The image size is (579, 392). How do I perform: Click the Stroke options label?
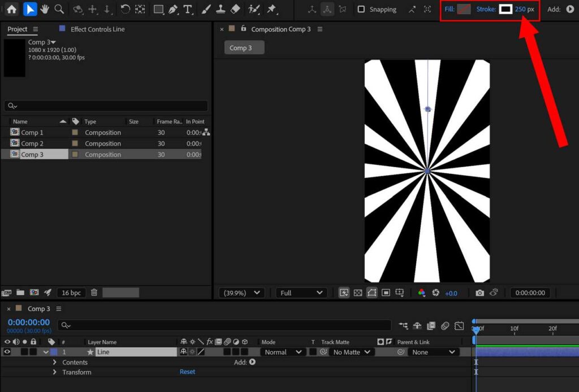click(486, 9)
